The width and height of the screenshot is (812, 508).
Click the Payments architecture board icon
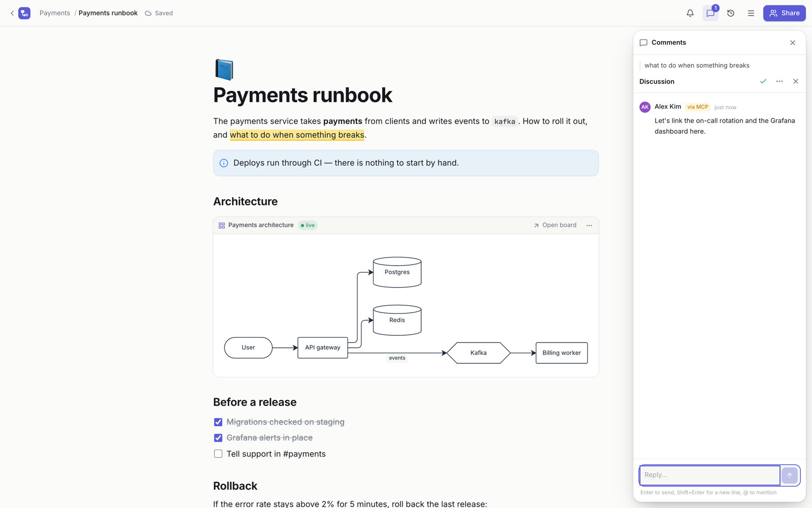click(222, 226)
